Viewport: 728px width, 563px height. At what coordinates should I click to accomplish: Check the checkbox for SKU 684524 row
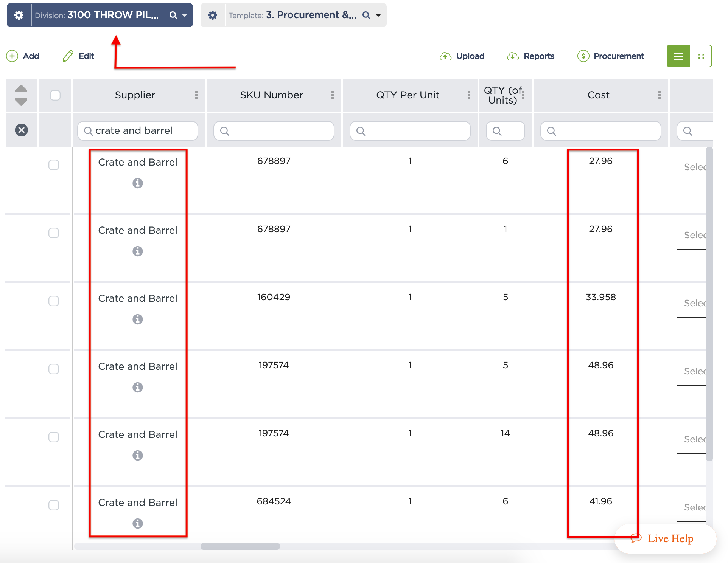pos(54,505)
